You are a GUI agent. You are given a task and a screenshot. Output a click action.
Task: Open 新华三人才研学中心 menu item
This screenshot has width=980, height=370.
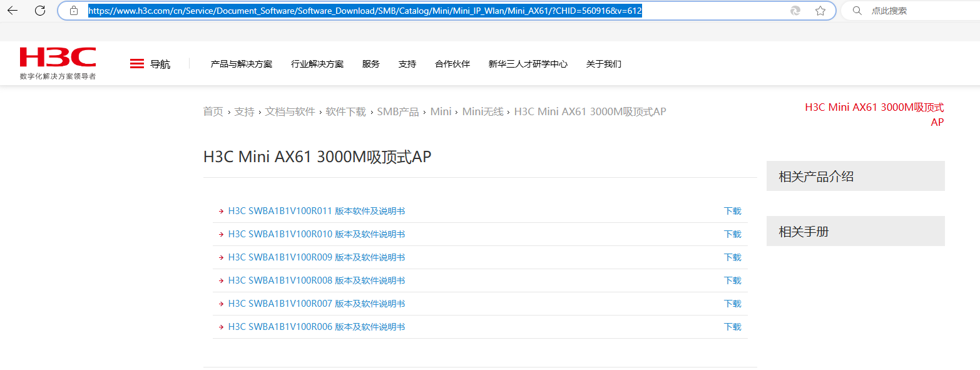pos(528,64)
